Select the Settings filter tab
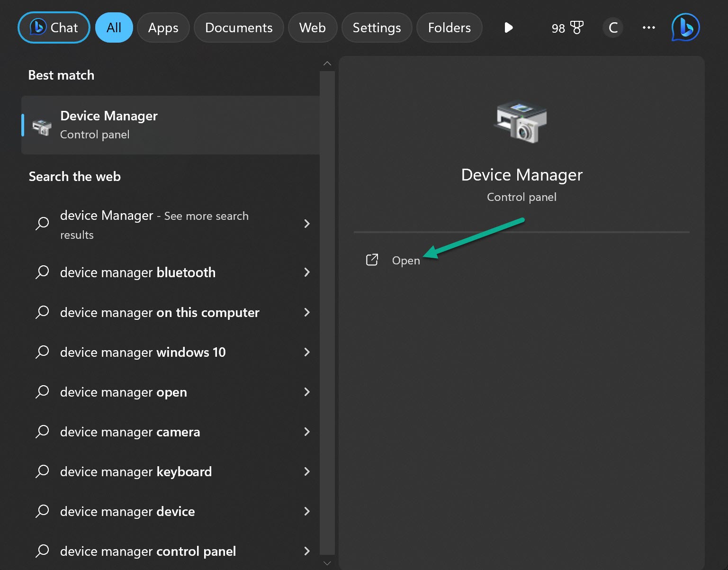Viewport: 728px width, 570px height. 377,28
